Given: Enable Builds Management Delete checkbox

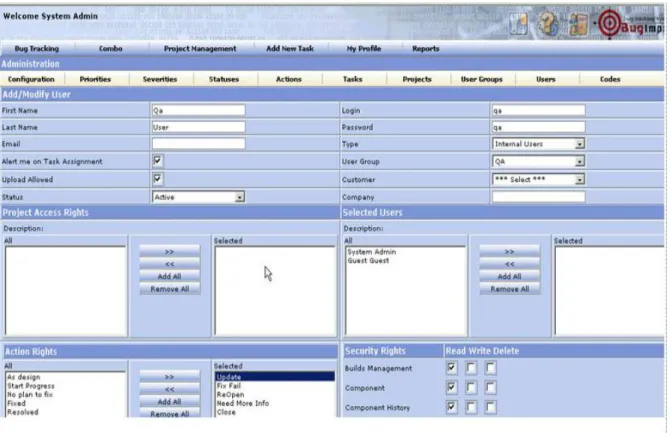Looking at the screenshot, I should [x=491, y=367].
